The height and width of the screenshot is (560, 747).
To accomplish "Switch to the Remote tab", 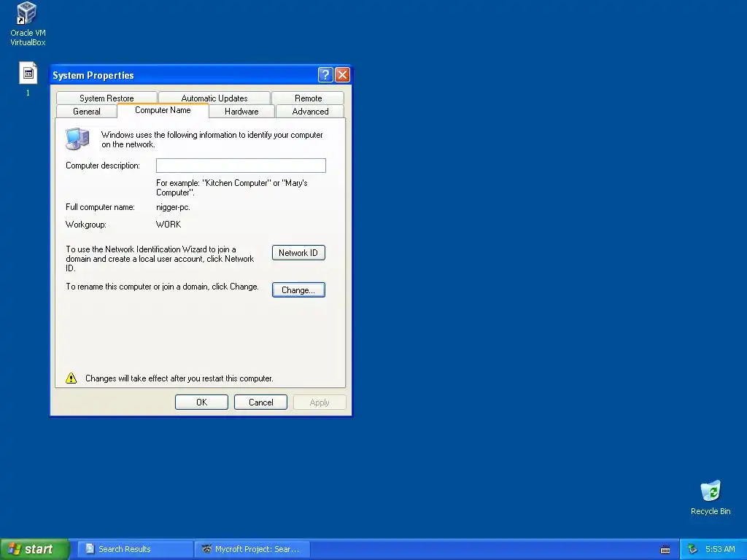I will (309, 98).
